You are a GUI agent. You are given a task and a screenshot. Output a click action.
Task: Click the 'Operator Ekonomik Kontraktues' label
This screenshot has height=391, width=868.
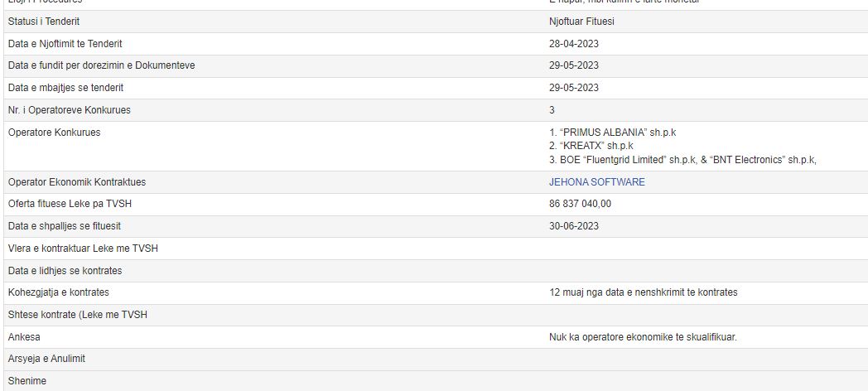tap(76, 182)
